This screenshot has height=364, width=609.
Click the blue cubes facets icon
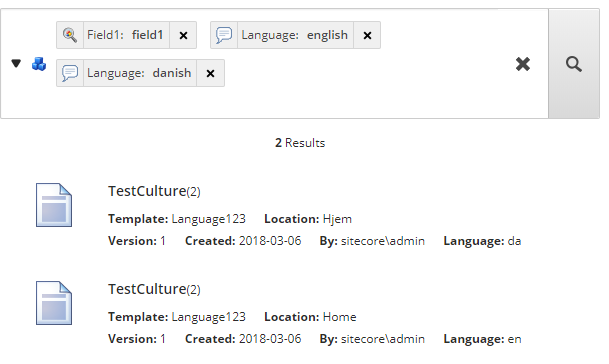click(39, 64)
